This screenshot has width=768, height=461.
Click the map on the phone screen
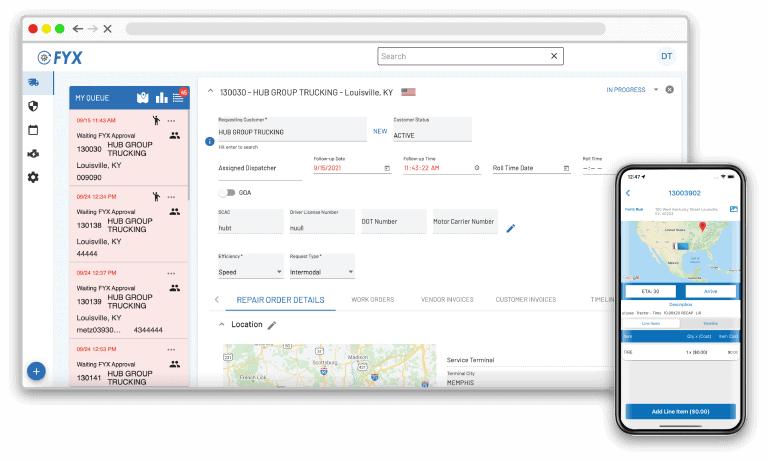680,252
